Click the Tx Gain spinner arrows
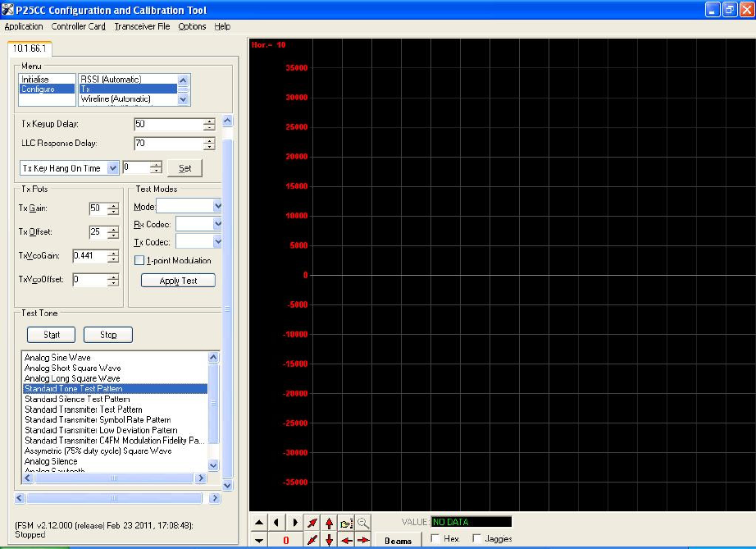 (x=113, y=208)
